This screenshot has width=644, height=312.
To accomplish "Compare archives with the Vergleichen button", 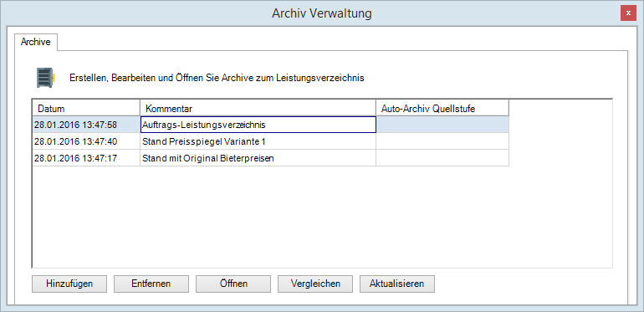I will pos(315,284).
